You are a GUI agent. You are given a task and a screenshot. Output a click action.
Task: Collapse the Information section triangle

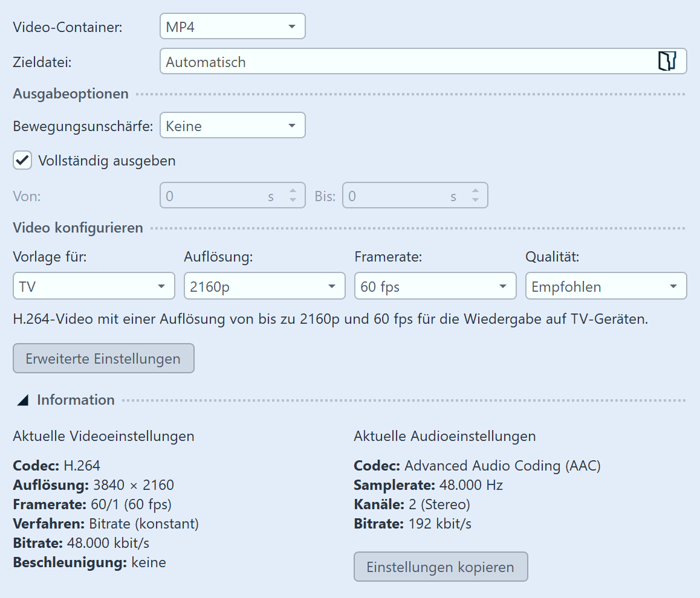tap(23, 400)
